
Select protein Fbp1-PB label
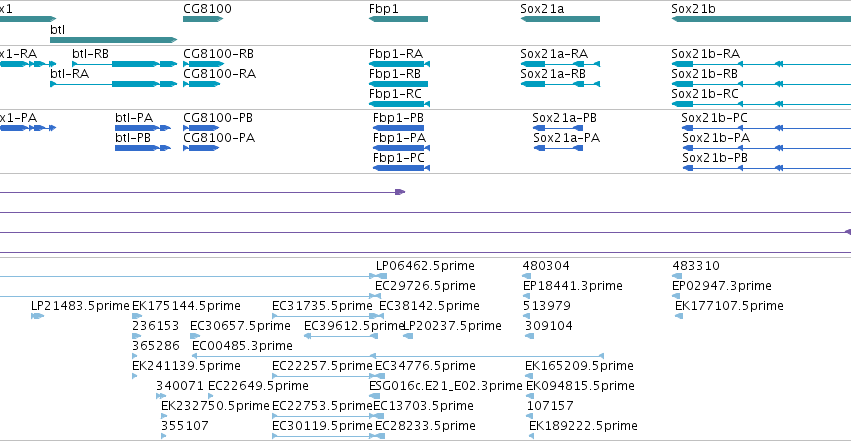coord(398,118)
